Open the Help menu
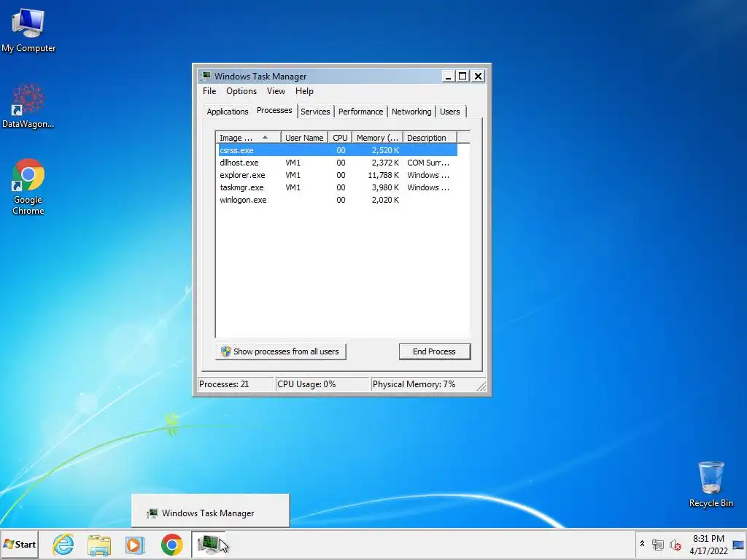The image size is (747, 560). coord(304,91)
